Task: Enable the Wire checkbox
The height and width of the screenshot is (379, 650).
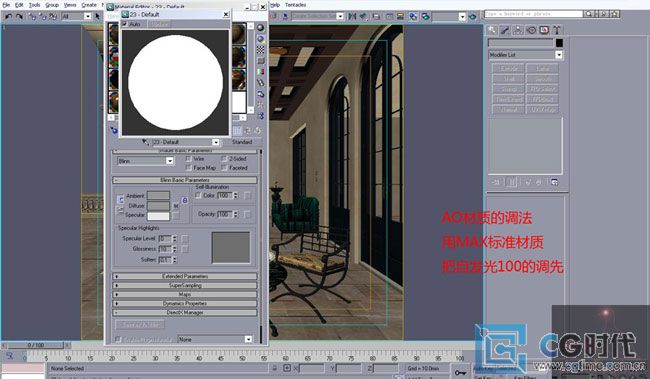Action: (x=188, y=159)
